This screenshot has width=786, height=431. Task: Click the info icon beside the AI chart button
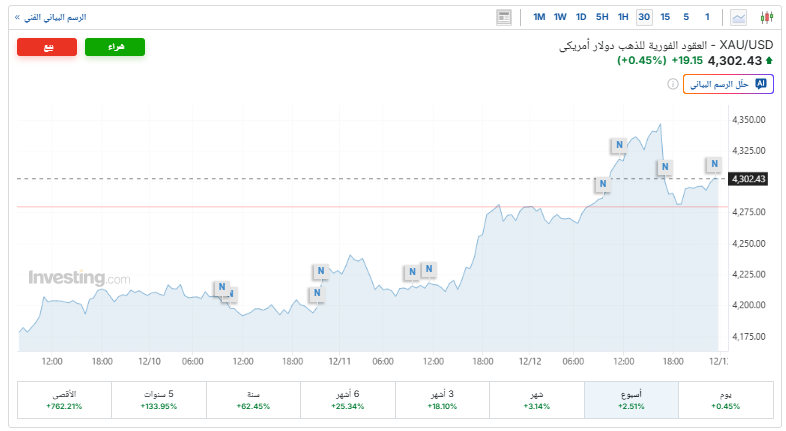672,85
